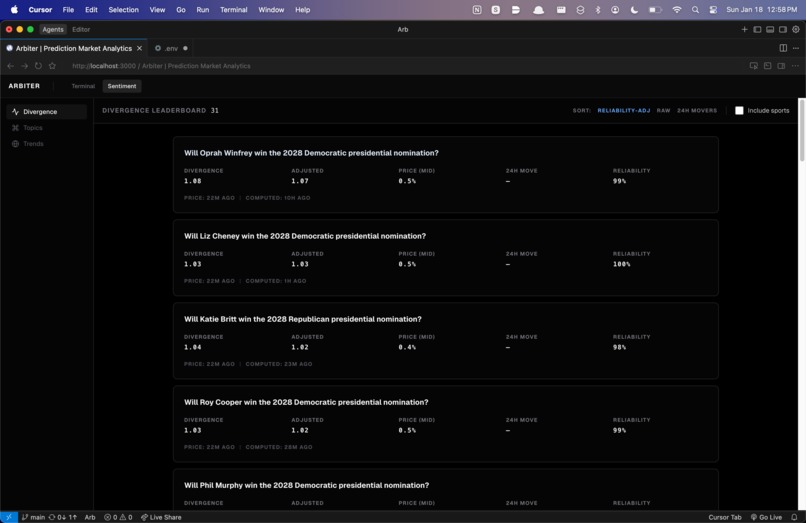This screenshot has height=523, width=806.
Task: Click Katie Britt divergence value 1.04
Action: pyautogui.click(x=193, y=347)
